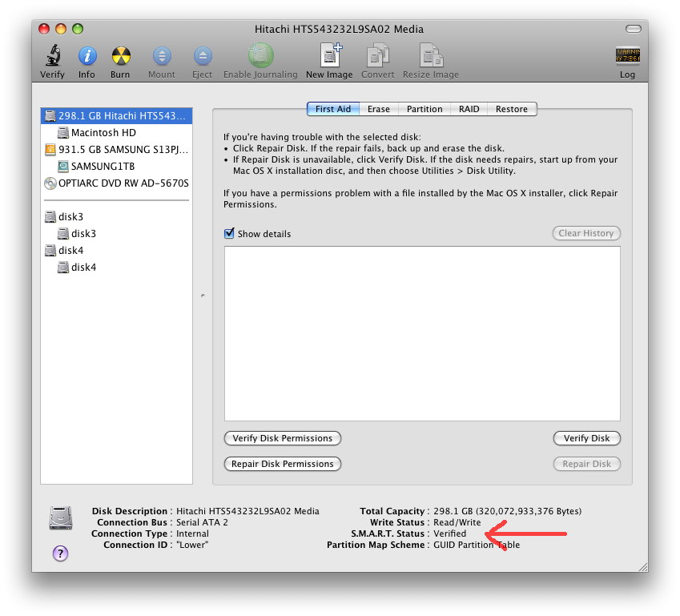Screen dimensions: 680x616
Task: Select the Macintosh HD volume
Action: 116,132
